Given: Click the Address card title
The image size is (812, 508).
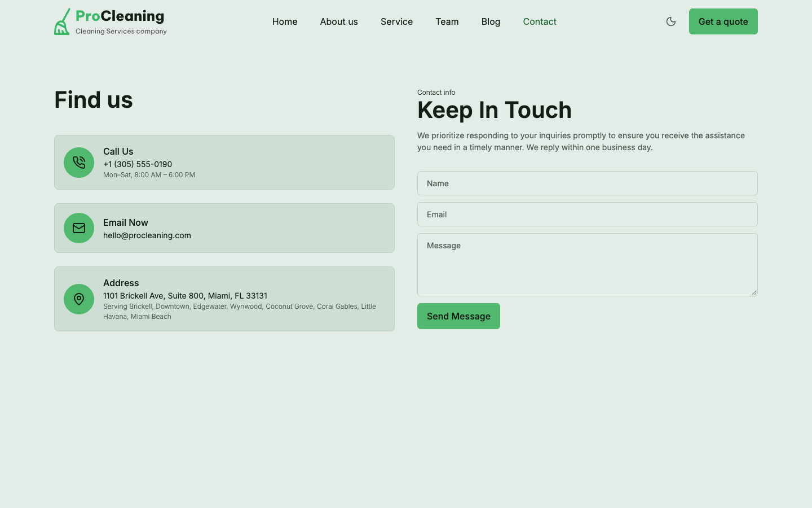Looking at the screenshot, I should pyautogui.click(x=121, y=283).
